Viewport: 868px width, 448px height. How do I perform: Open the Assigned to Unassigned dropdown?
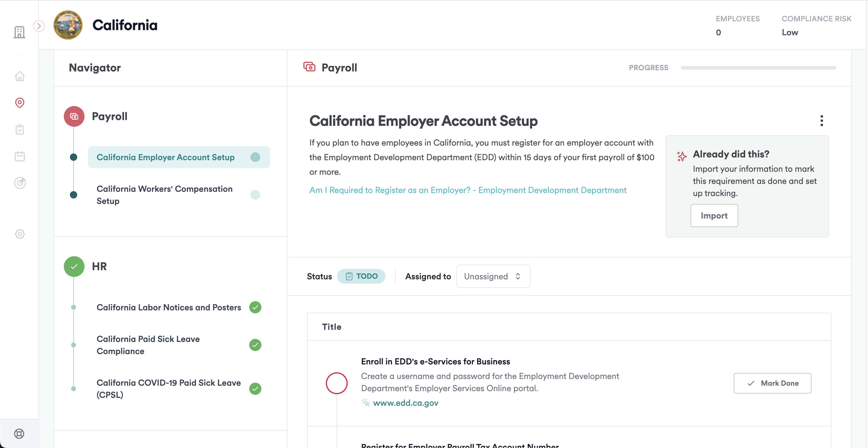click(493, 276)
